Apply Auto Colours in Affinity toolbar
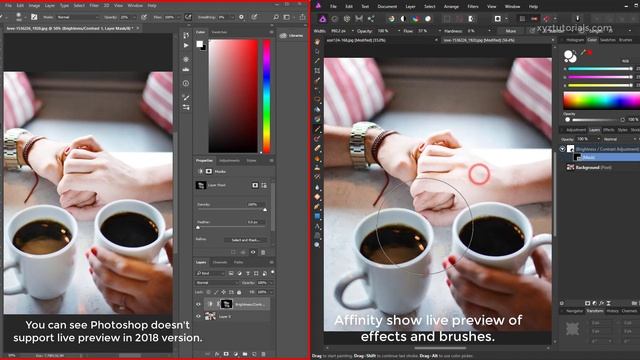This screenshot has height=360, width=640. [x=416, y=19]
